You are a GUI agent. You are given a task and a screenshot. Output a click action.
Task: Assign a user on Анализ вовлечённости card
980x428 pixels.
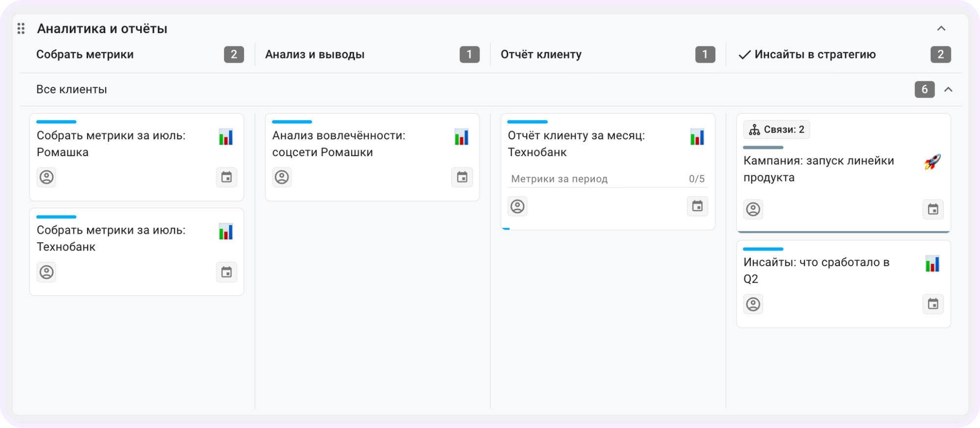click(282, 177)
